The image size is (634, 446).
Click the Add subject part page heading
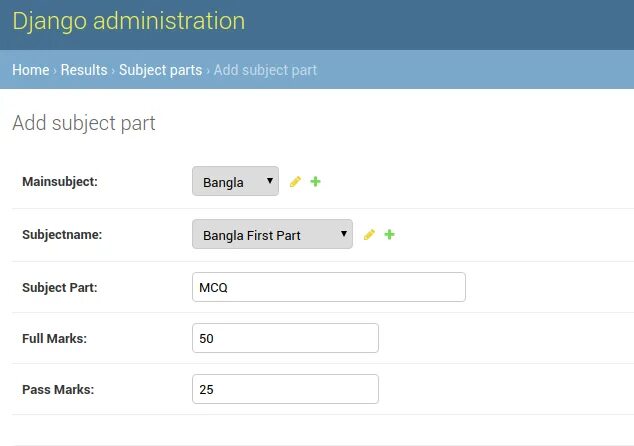click(84, 123)
